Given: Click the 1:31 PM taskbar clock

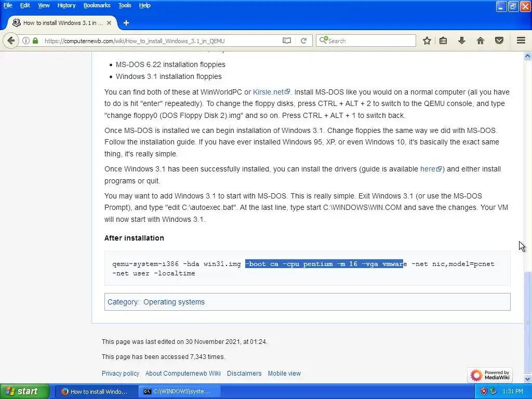Looking at the screenshot, I should pyautogui.click(x=513, y=392).
